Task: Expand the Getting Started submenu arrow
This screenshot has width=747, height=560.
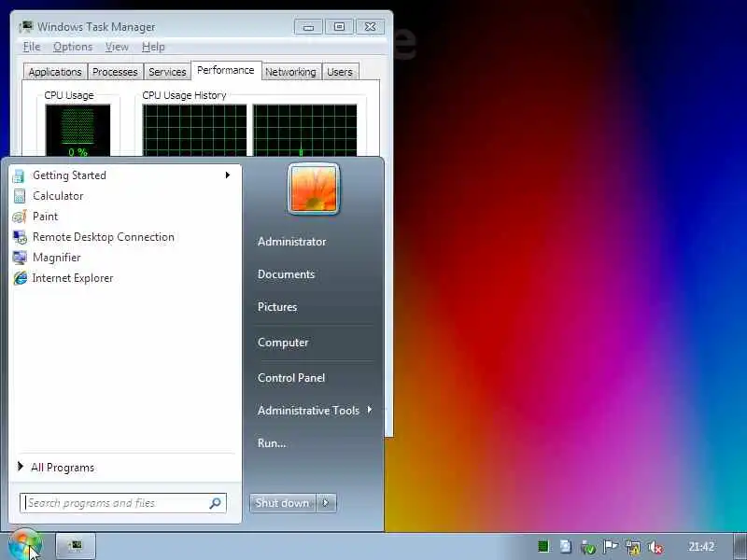Action: pyautogui.click(x=228, y=175)
